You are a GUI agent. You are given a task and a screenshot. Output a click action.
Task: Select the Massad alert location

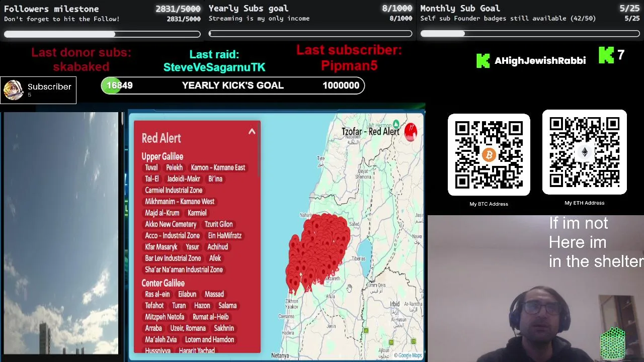coord(214,294)
